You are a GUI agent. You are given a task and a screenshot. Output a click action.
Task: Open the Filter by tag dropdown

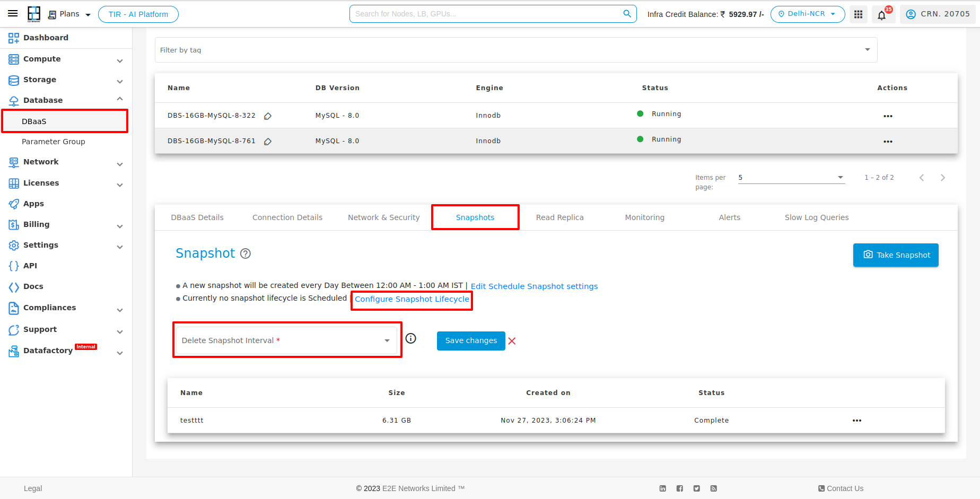515,50
